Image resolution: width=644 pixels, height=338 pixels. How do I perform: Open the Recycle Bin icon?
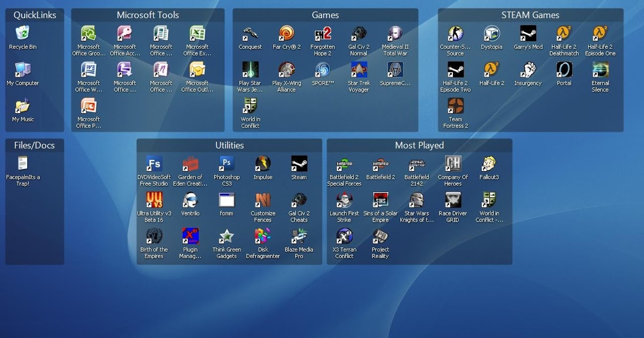[x=23, y=33]
